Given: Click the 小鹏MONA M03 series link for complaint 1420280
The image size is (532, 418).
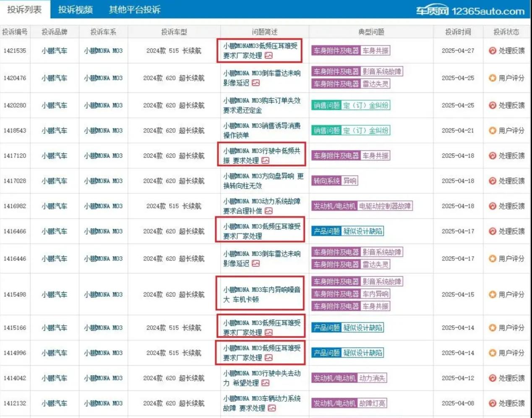Looking at the screenshot, I should click(x=103, y=105).
